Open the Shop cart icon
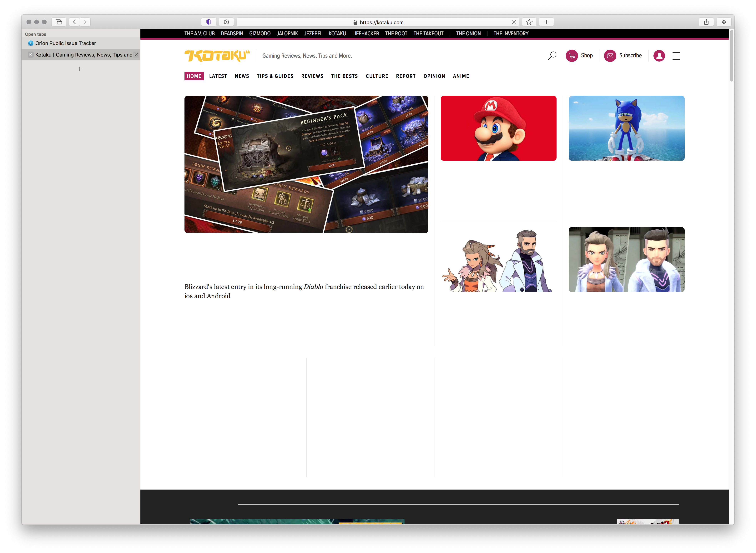Viewport: 756px width, 553px height. pyautogui.click(x=572, y=56)
